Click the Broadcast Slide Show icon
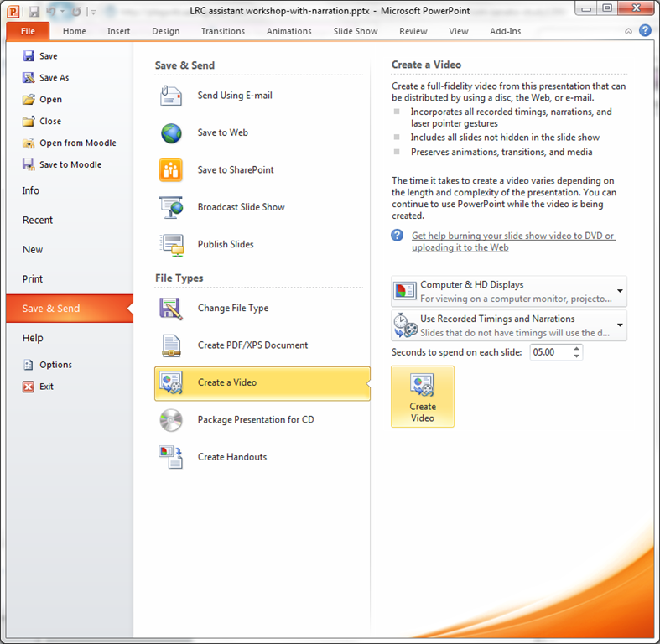The width and height of the screenshot is (660, 644). 171,207
